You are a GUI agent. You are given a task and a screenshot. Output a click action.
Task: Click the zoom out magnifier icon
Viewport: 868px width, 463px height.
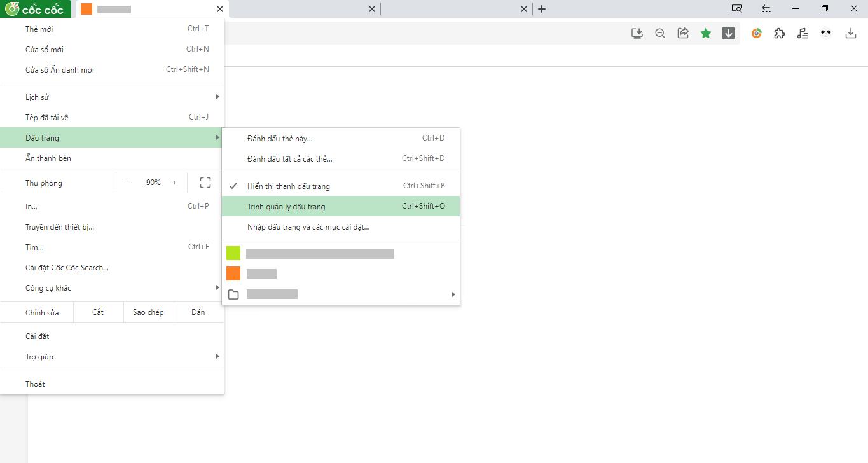(660, 33)
